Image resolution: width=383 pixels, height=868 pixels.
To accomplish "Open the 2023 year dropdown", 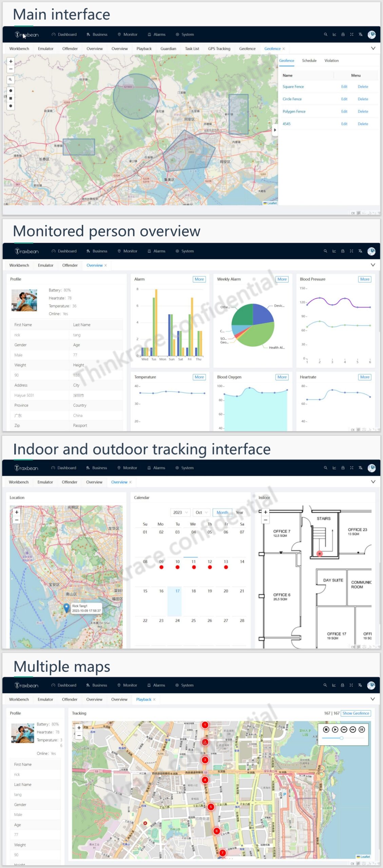I will point(180,512).
